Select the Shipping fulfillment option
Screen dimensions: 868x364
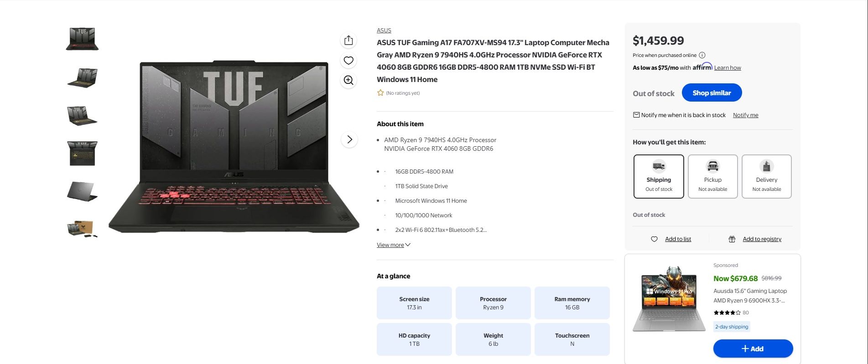(659, 176)
